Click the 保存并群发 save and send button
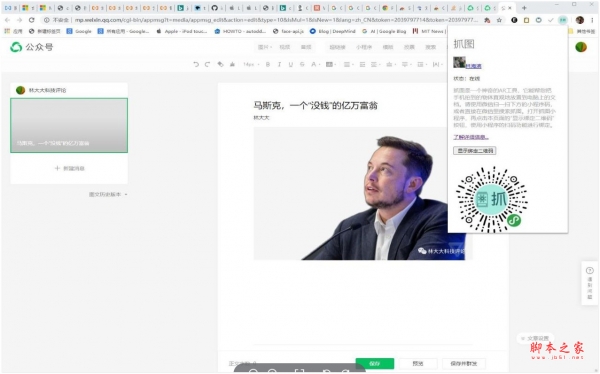600x374 pixels. pos(463,363)
